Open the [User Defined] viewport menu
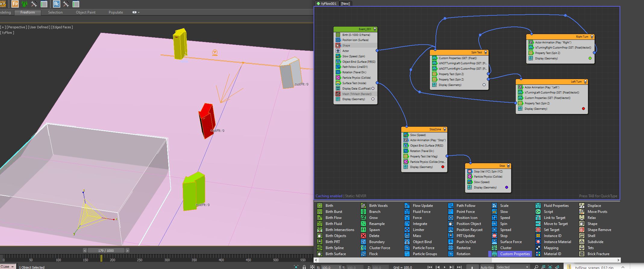This screenshot has height=269, width=644. point(39,27)
